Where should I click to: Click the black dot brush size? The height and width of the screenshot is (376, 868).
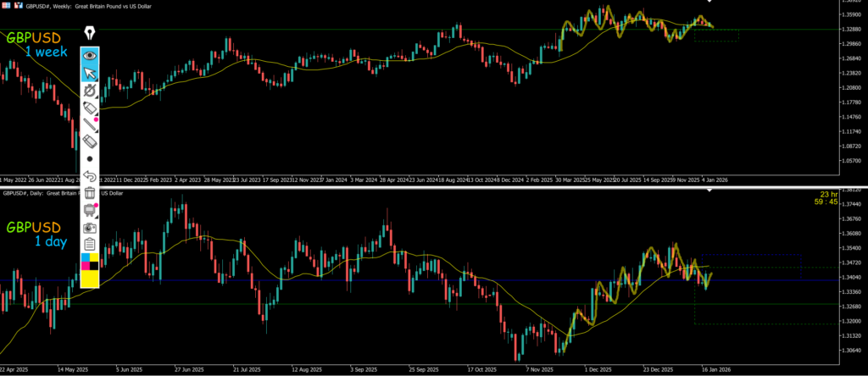90,158
